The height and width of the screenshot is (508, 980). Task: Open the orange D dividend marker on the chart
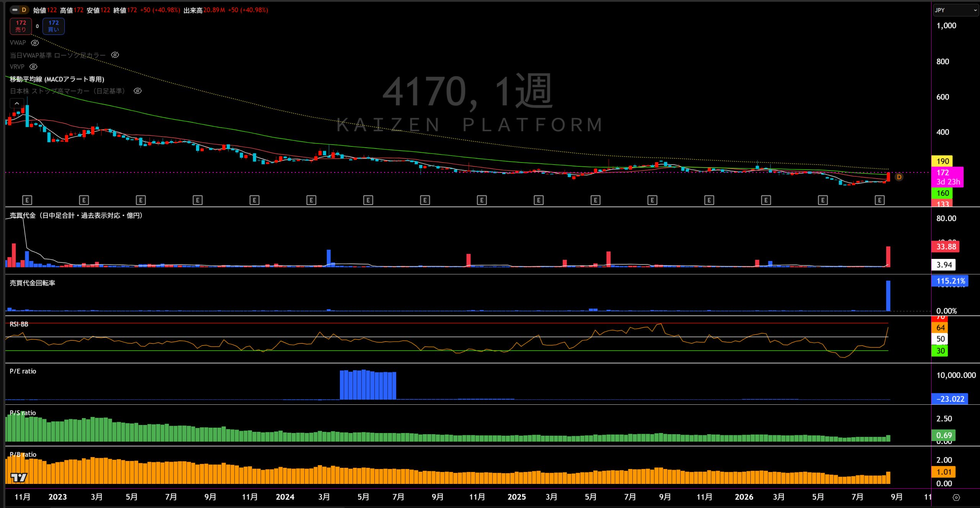pyautogui.click(x=899, y=177)
